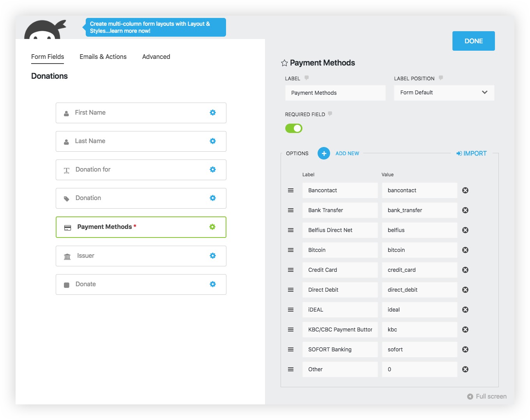Click the star icon beside Payment Methods heading

284,63
